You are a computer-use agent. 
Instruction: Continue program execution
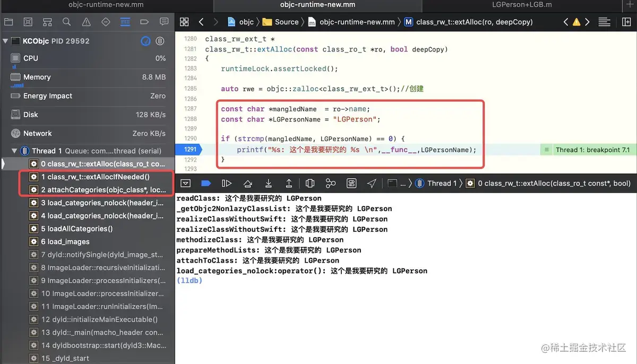(x=227, y=183)
